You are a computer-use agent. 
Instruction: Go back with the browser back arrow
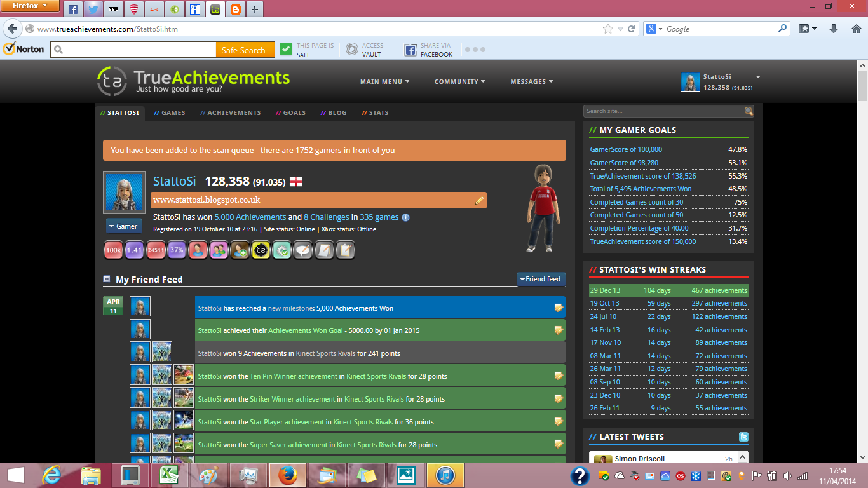pyautogui.click(x=12, y=29)
